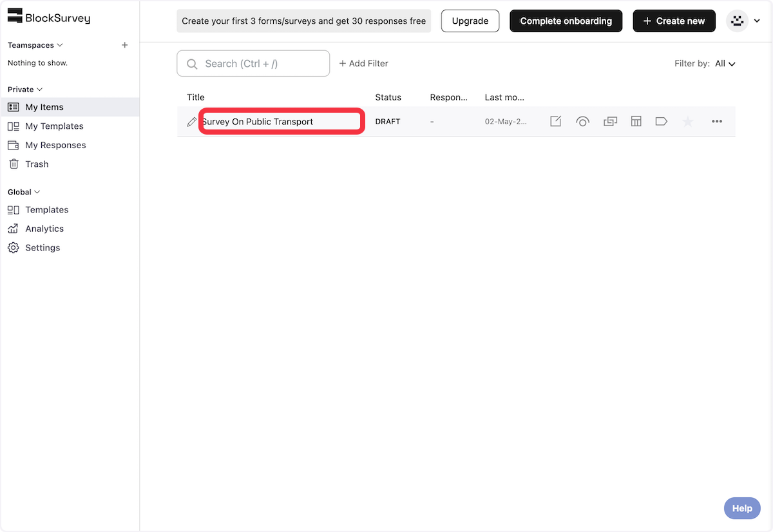Open more options with the ellipsis icon
The width and height of the screenshot is (773, 532).
pos(716,121)
